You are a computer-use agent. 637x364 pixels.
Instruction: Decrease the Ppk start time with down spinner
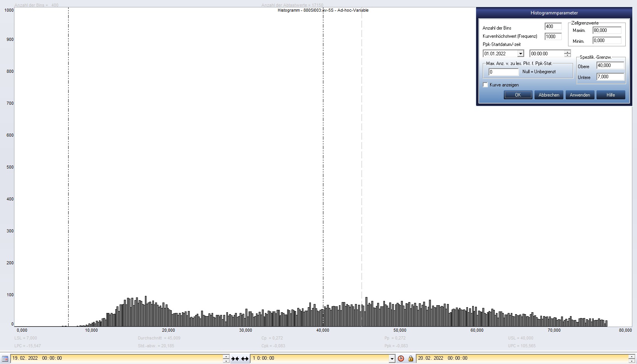[x=568, y=55]
